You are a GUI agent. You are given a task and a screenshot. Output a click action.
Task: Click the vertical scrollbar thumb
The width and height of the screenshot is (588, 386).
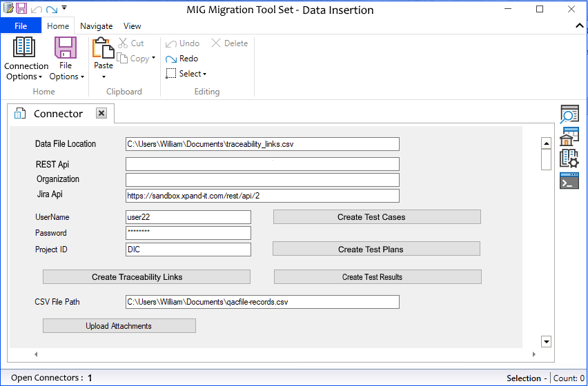click(547, 159)
